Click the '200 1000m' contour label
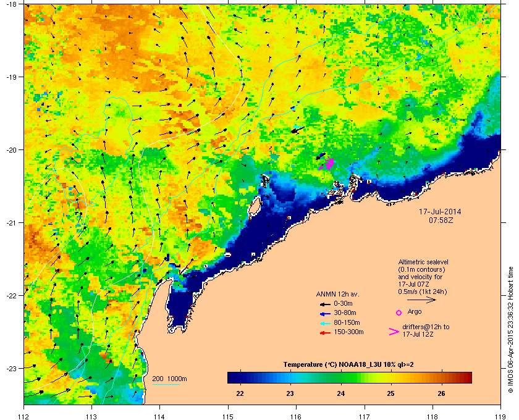Viewport: 519px width, 420px height. pyautogui.click(x=169, y=379)
